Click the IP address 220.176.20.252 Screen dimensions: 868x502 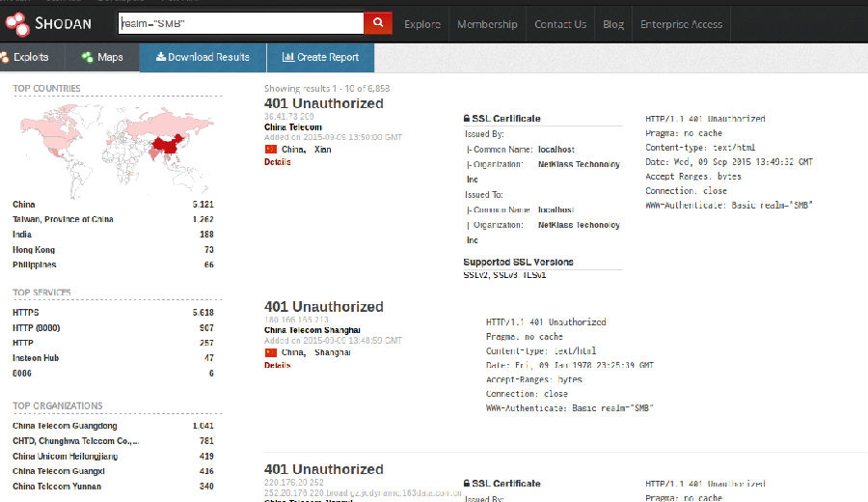tap(293, 483)
